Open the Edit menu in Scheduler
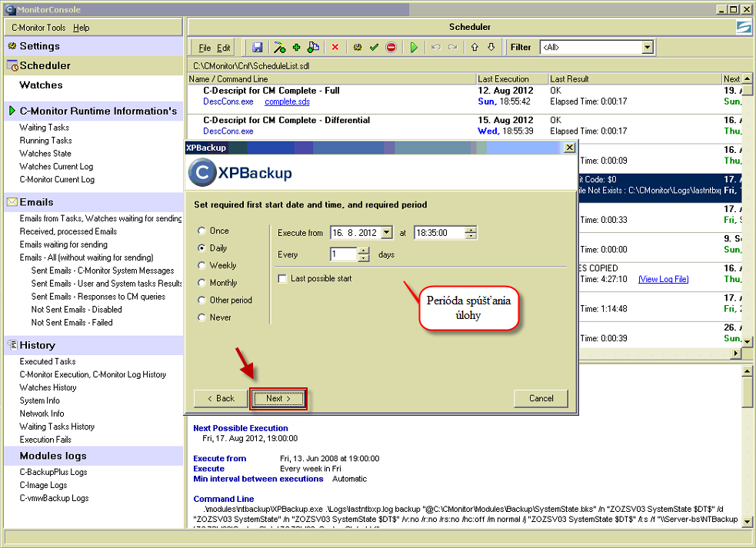Viewport: 756px width, 548px height. [223, 48]
